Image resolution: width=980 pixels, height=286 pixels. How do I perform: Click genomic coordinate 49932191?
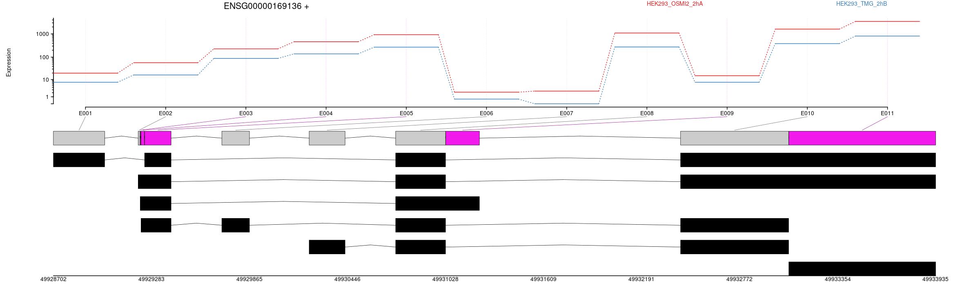click(x=641, y=279)
